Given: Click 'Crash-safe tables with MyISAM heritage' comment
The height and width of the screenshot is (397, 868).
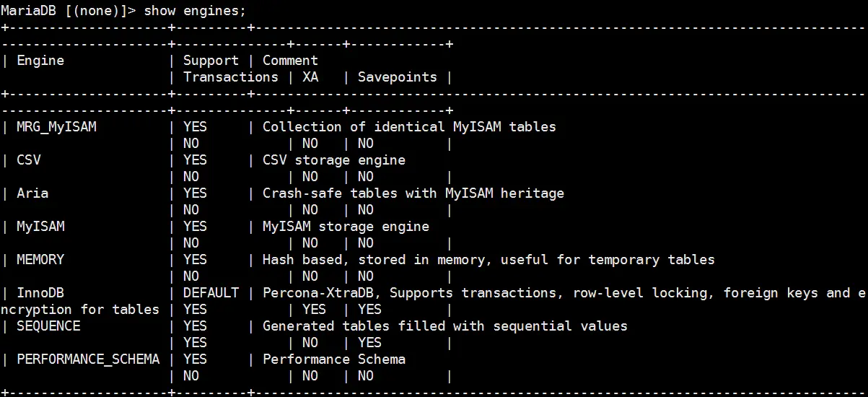Looking at the screenshot, I should tap(413, 193).
